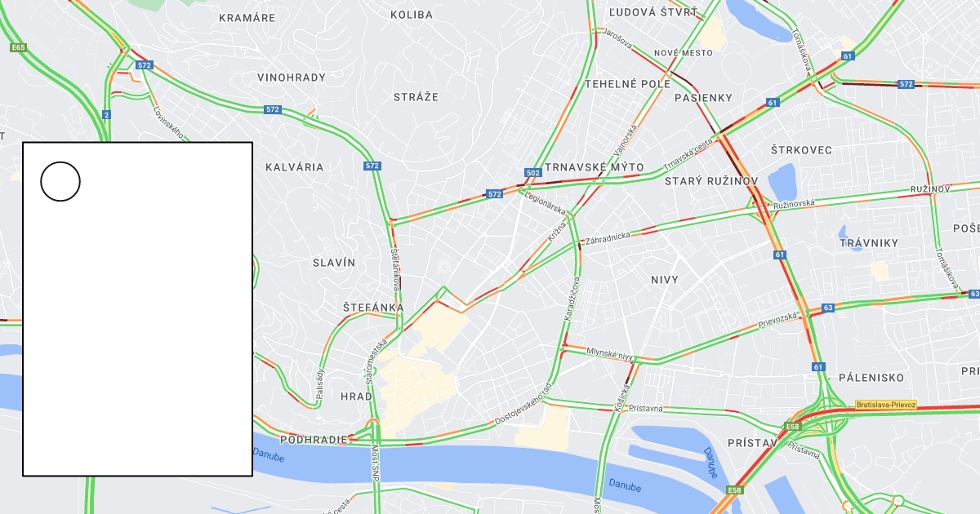Screen dimensions: 980x514
Task: Click the KOLIBA neighborhood label
Action: click(x=412, y=15)
